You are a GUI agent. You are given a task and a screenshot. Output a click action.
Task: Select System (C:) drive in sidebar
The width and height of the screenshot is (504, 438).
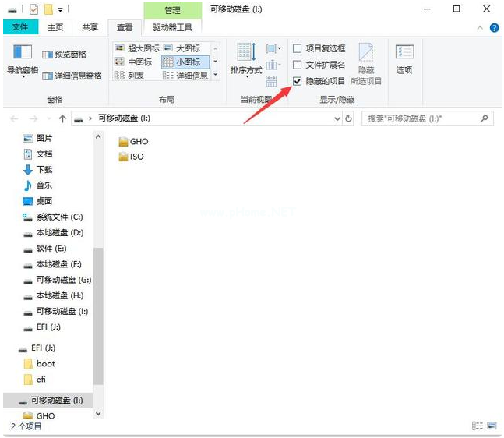[58, 217]
